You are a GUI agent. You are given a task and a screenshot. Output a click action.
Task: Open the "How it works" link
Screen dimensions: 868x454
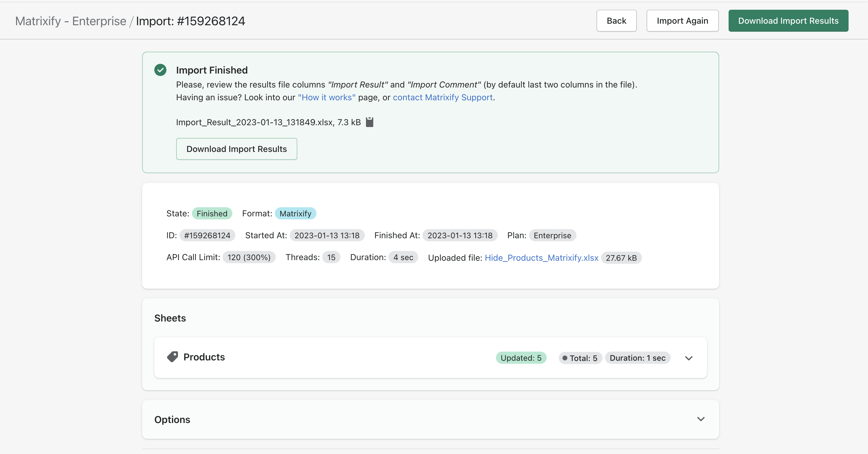(326, 98)
